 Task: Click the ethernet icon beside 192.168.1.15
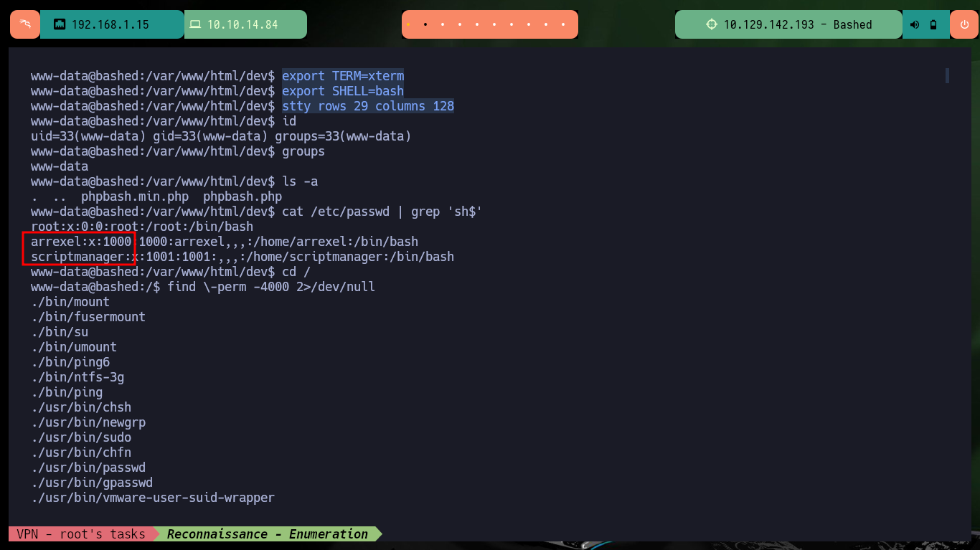pyautogui.click(x=60, y=24)
